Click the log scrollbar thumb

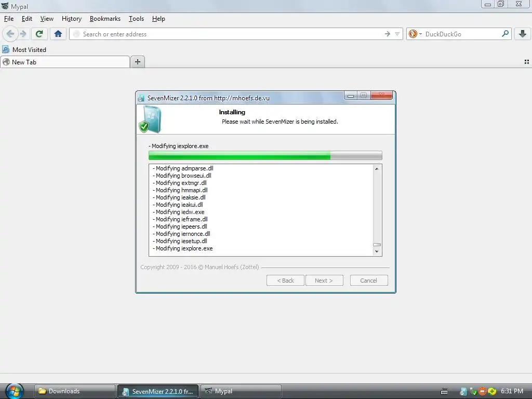[377, 245]
